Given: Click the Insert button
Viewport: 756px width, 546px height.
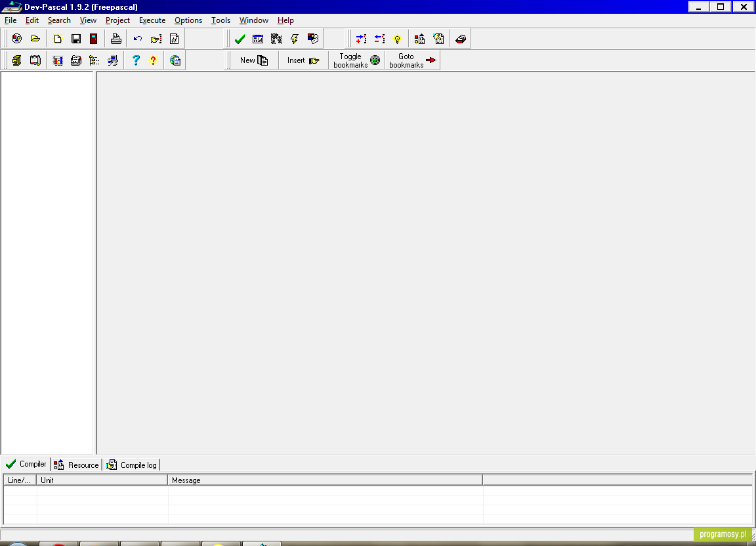Looking at the screenshot, I should click(x=303, y=60).
